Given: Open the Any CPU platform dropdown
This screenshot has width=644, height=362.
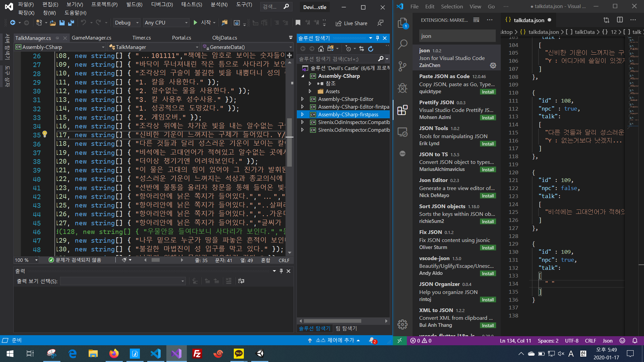Looking at the screenshot, I should tap(166, 23).
